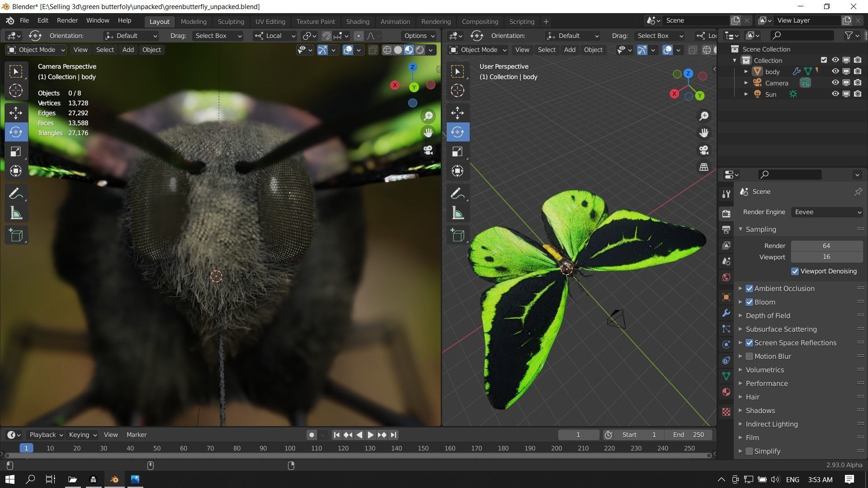
Task: Switch to the UV Editing workspace tab
Action: (x=270, y=22)
